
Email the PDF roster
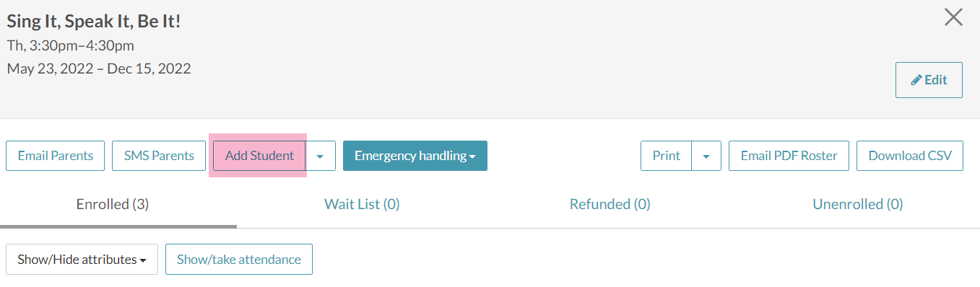789,156
